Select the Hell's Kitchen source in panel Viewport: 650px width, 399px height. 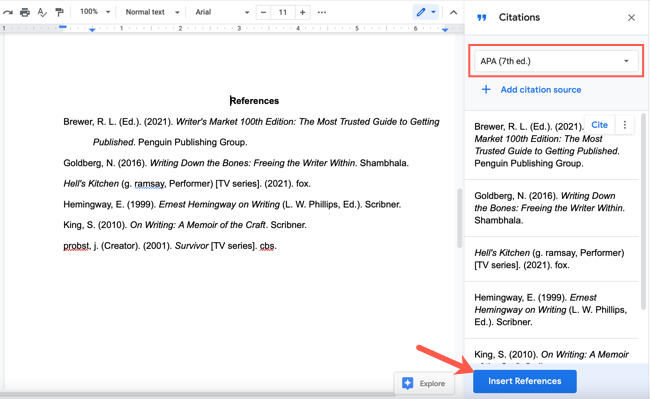[x=551, y=259]
